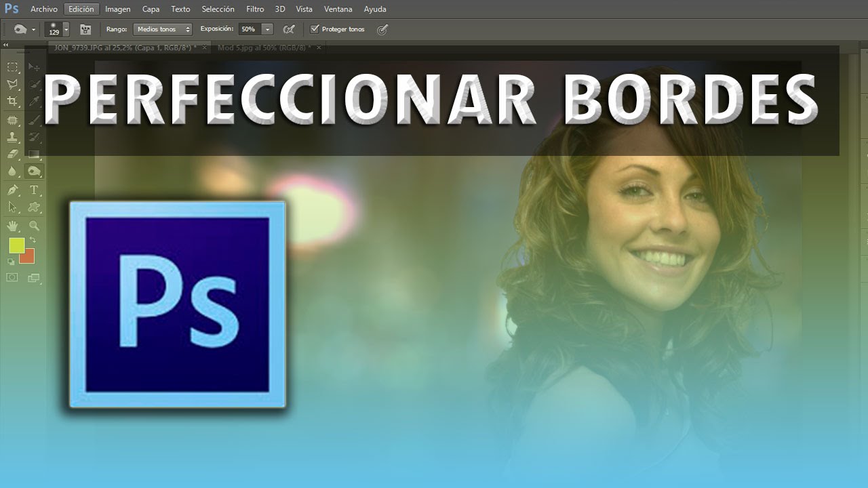Reset to default foreground and background colors
Screen dimensions: 868x488
point(11,262)
